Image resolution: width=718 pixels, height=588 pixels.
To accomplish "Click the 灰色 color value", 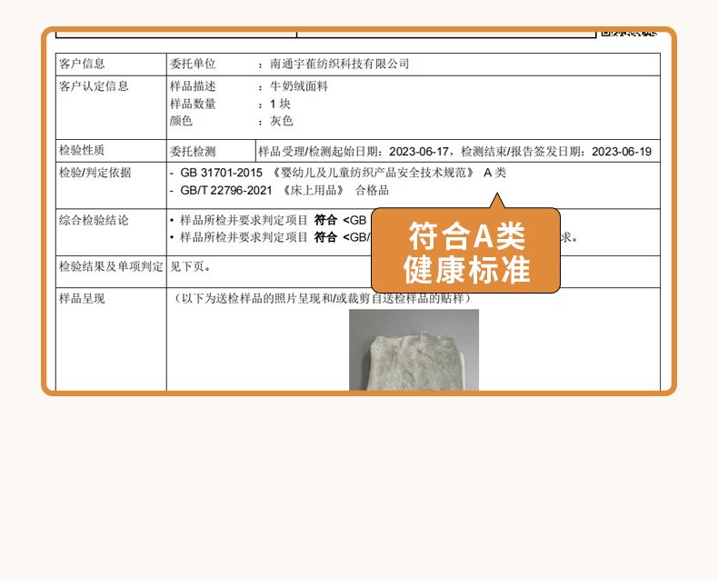I will pyautogui.click(x=281, y=121).
